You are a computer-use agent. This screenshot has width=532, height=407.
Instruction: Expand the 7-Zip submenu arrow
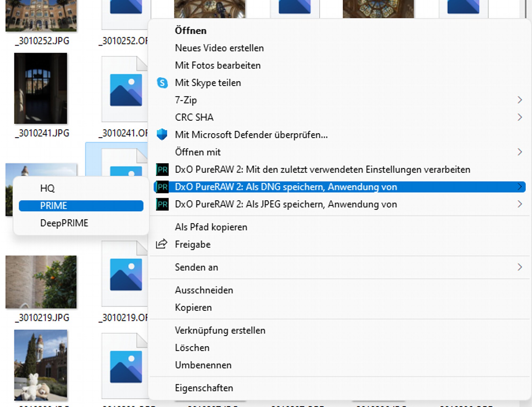[x=520, y=100]
